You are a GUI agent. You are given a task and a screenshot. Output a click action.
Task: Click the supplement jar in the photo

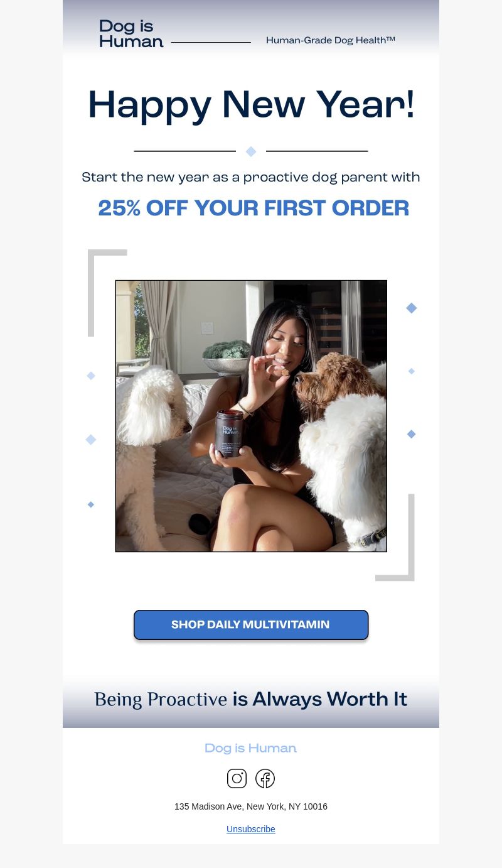tap(228, 433)
